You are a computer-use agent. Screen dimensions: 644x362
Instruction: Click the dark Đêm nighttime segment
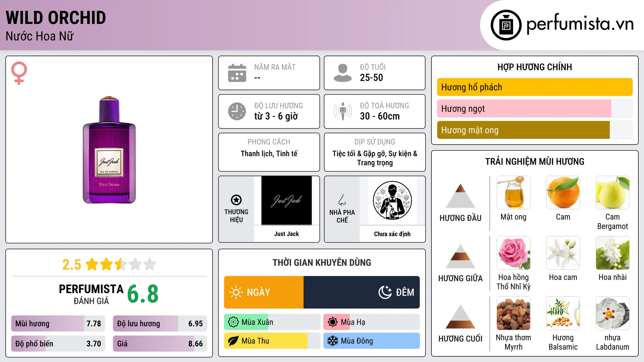(362, 292)
